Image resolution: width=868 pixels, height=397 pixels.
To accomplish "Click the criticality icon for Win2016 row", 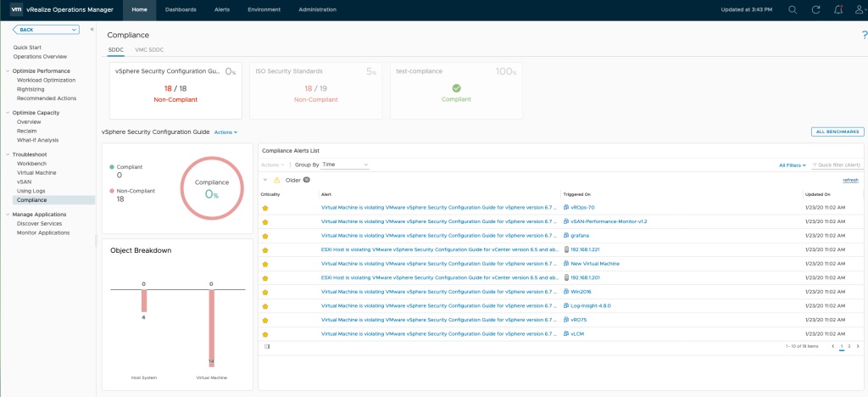I will pyautogui.click(x=265, y=292).
